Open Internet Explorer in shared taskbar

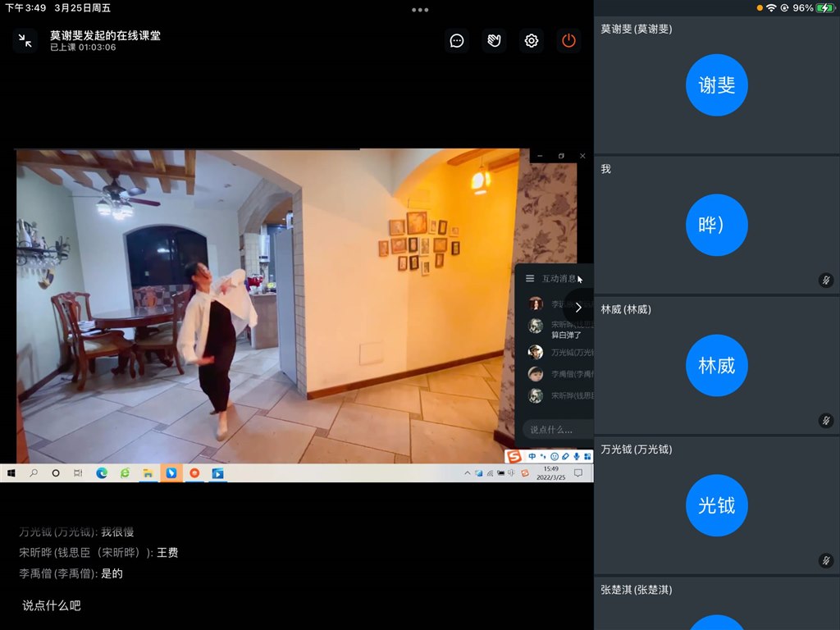pyautogui.click(x=125, y=473)
